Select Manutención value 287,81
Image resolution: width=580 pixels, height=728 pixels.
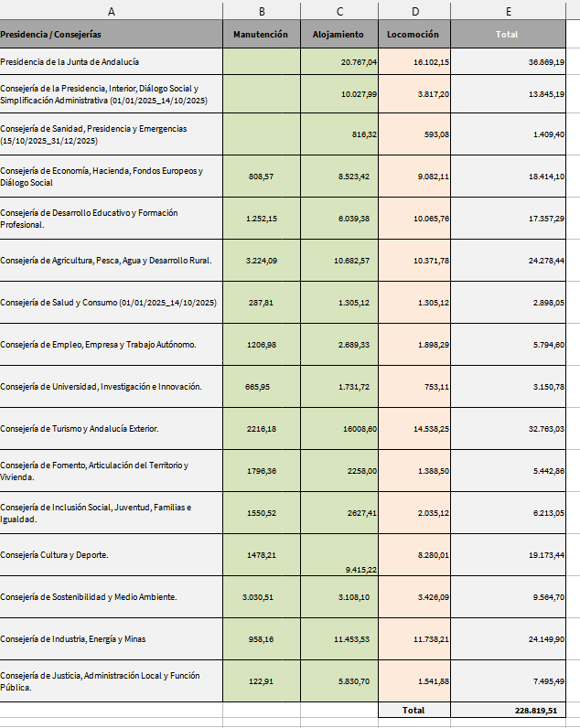(x=262, y=303)
